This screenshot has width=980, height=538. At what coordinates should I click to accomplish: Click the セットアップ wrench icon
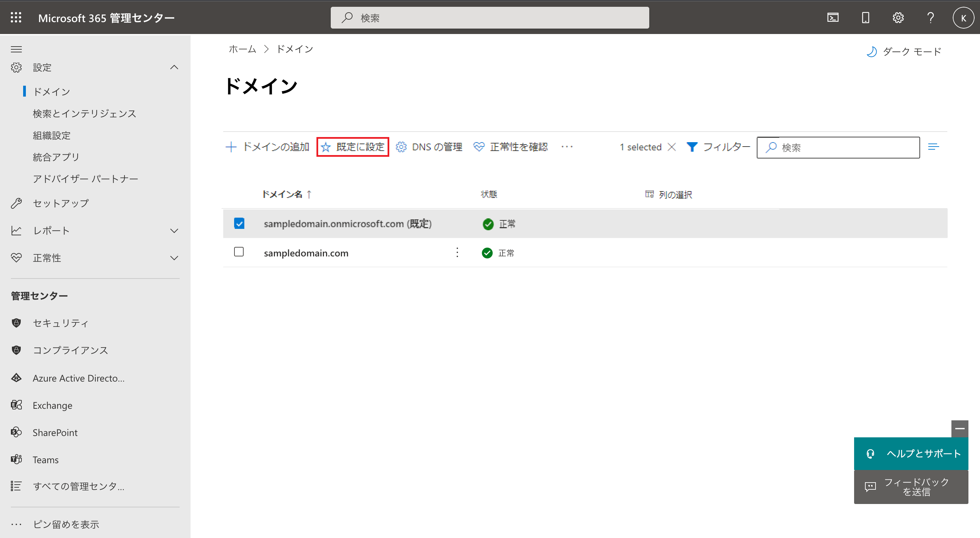pyautogui.click(x=16, y=203)
